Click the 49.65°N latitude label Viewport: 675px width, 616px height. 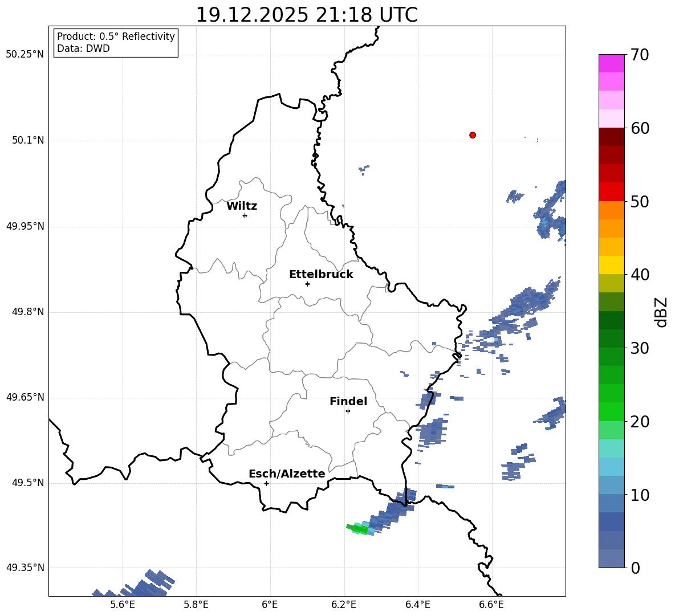tap(25, 397)
